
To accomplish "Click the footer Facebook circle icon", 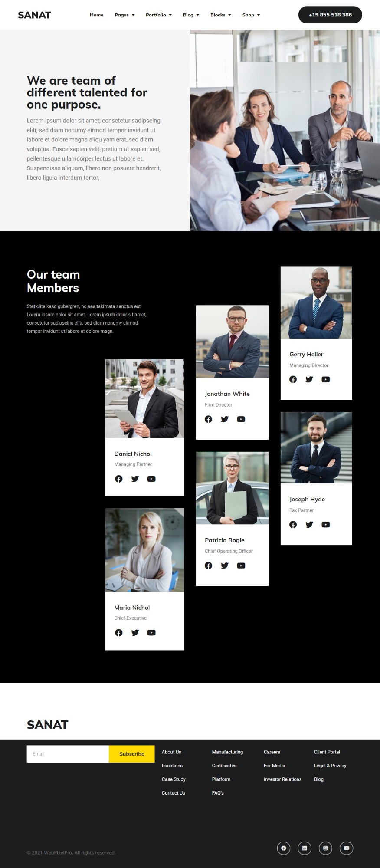I will tap(284, 848).
